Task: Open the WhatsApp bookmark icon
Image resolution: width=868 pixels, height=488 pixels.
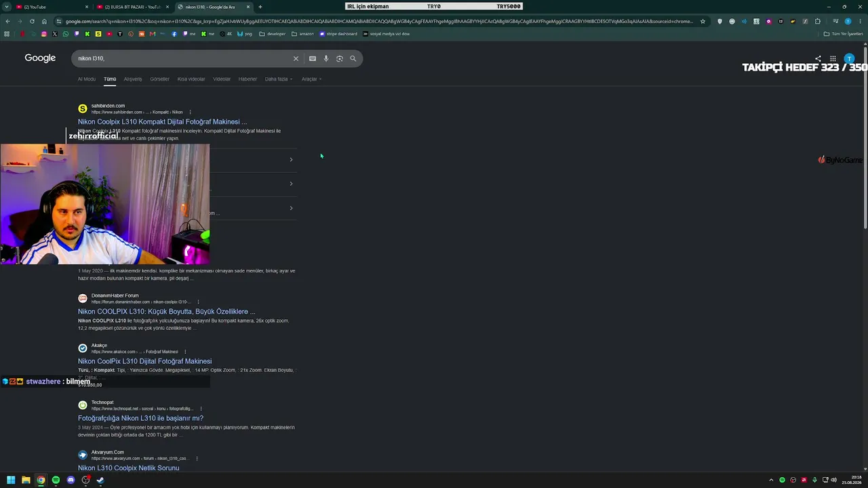Action: (66, 34)
